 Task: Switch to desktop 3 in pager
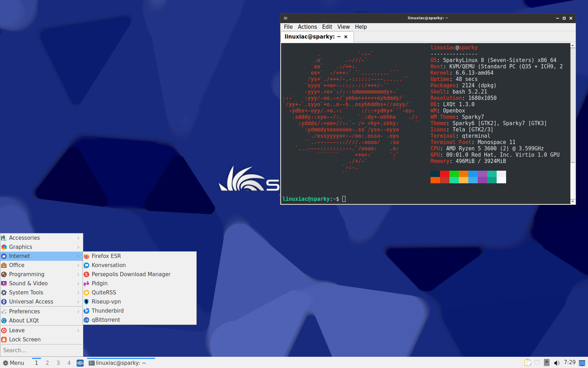click(58, 363)
